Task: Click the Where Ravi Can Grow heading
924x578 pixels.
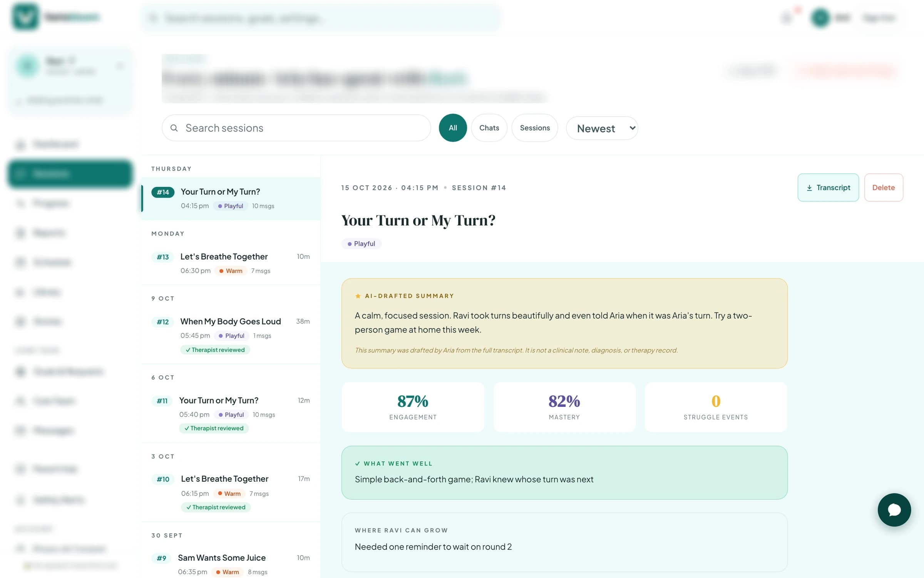Action: [401, 530]
